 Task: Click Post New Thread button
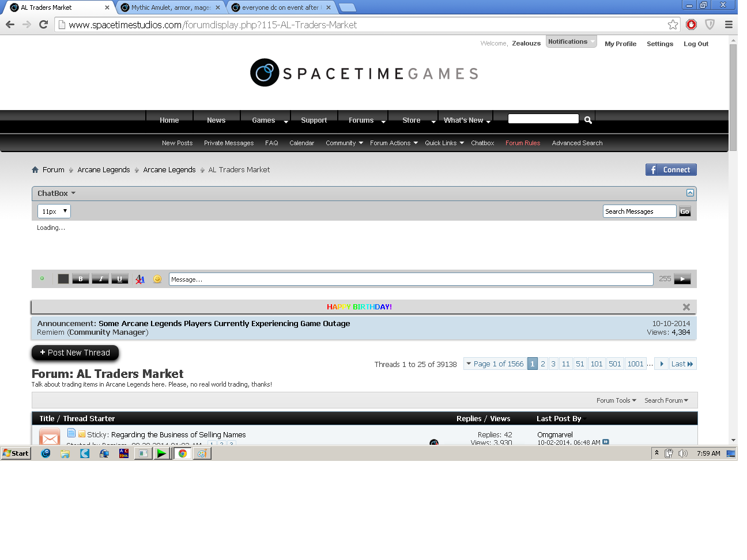[x=75, y=353]
